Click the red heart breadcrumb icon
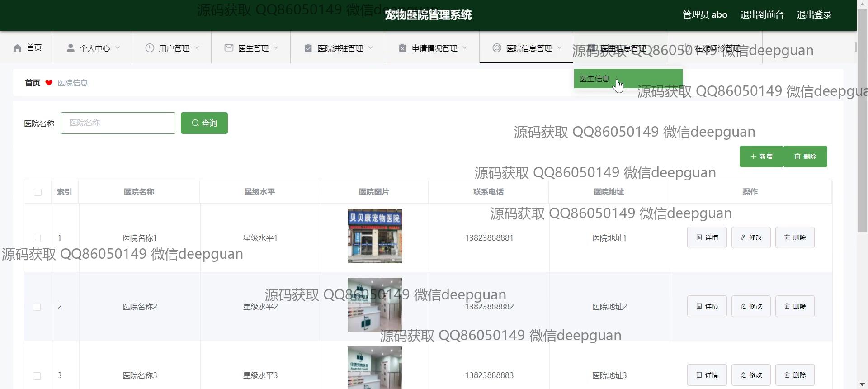This screenshot has height=389, width=868. pyautogui.click(x=49, y=83)
